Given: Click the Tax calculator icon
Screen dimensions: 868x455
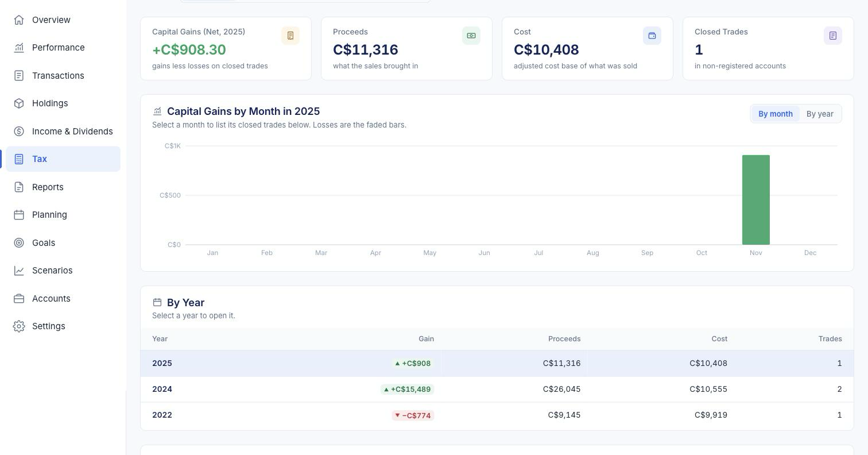Looking at the screenshot, I should point(19,159).
